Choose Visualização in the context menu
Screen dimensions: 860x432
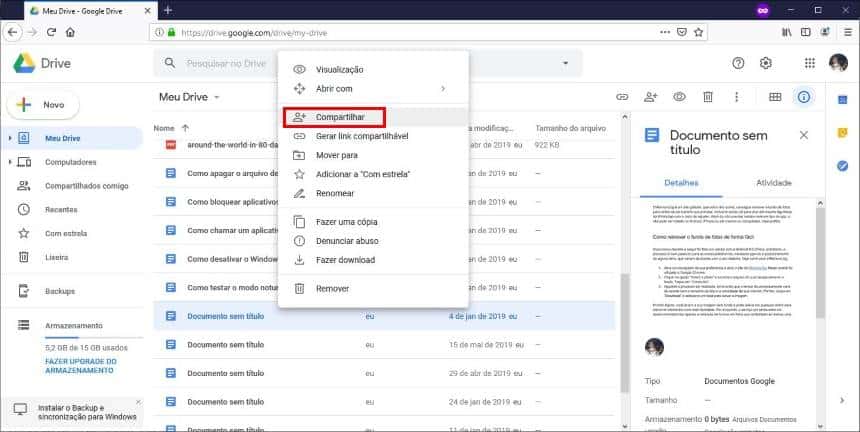[x=373, y=70]
